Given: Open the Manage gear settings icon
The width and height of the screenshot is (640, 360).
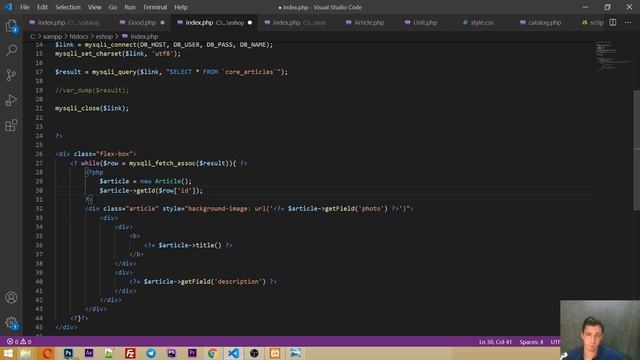Looking at the screenshot, I should click(11, 323).
